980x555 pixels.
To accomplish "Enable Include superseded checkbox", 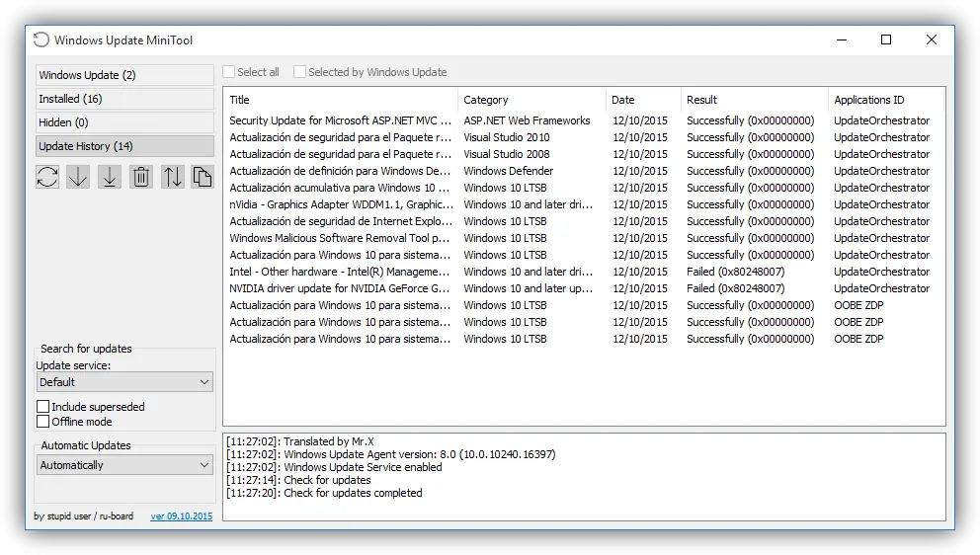I will tap(43, 407).
